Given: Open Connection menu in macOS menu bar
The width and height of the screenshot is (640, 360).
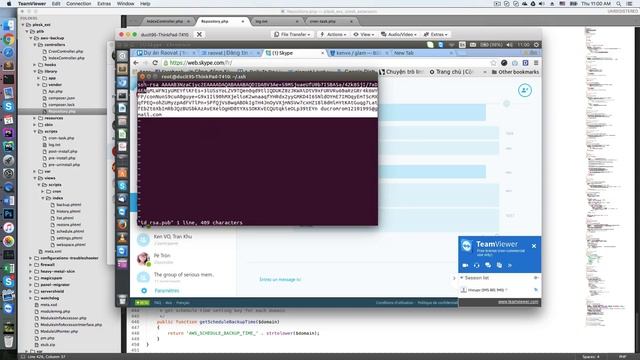Looking at the screenshot, I should (79, 4).
